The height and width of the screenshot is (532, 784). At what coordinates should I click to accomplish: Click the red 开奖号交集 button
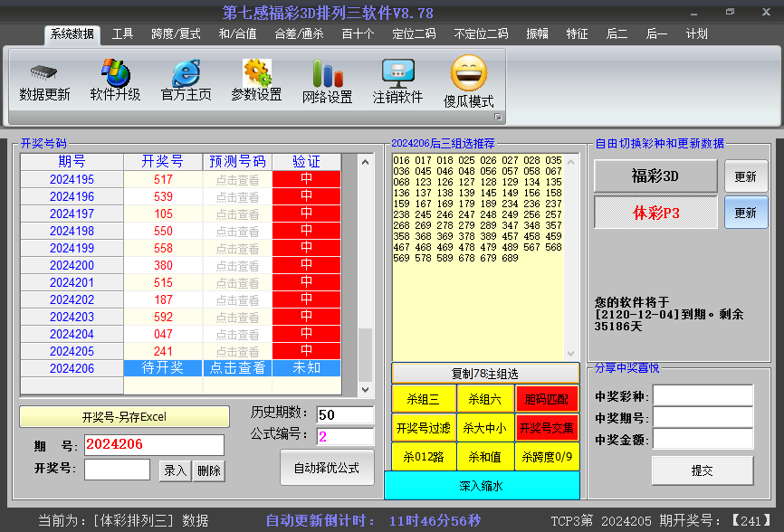click(x=547, y=428)
